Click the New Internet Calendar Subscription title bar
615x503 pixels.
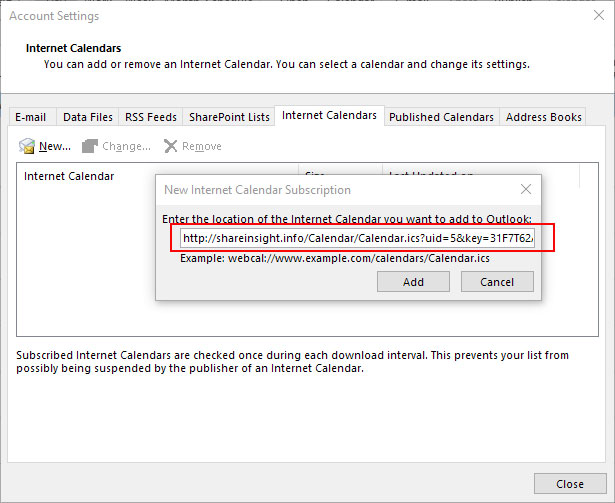300,189
